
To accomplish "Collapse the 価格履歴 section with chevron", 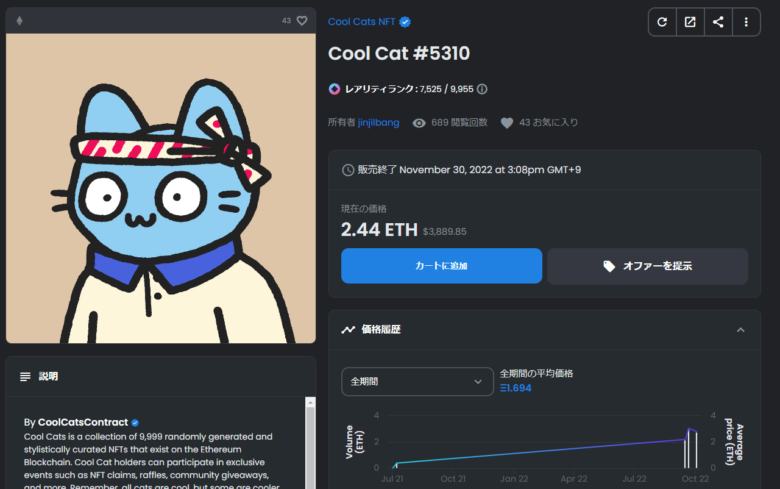I will [x=741, y=330].
